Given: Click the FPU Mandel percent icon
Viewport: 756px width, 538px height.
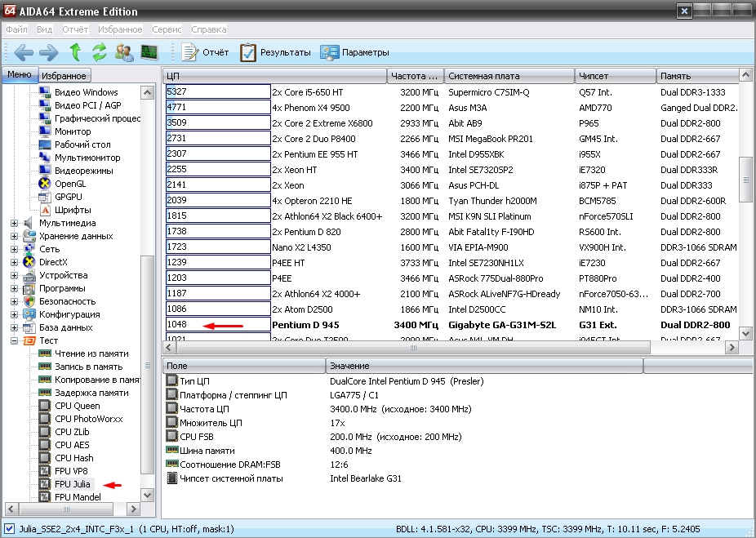Looking at the screenshot, I should [45, 497].
